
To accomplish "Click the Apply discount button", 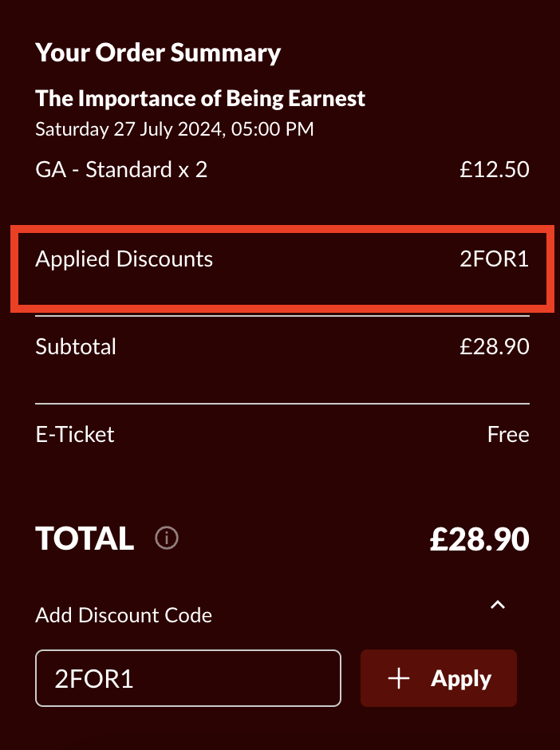I will (x=439, y=678).
